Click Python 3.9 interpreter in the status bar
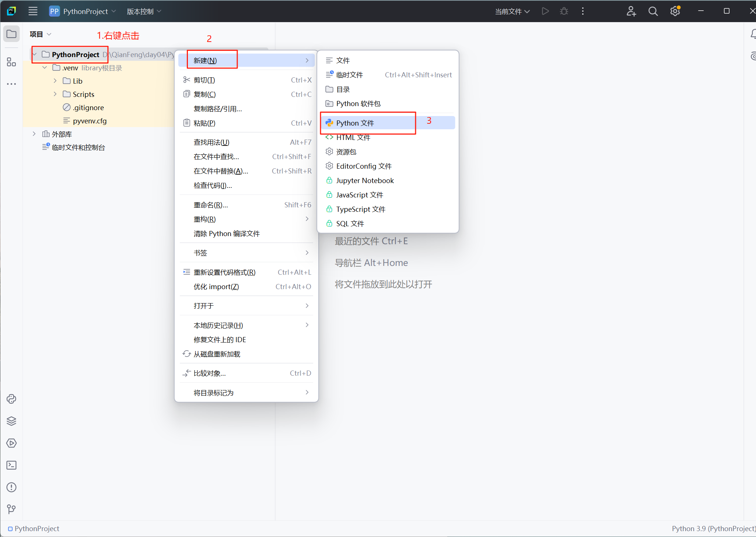756x537 pixels. (713, 529)
